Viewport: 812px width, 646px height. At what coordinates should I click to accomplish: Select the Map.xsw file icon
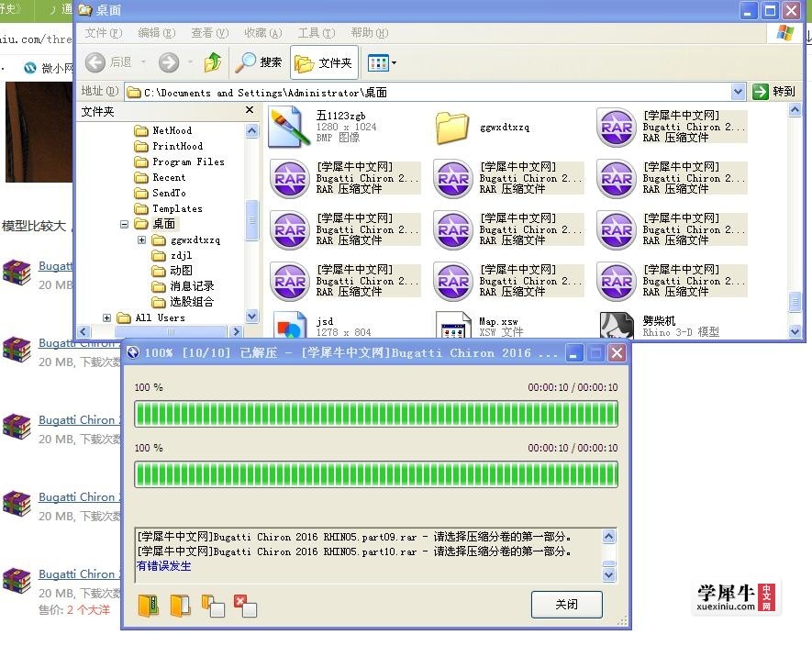tap(452, 326)
